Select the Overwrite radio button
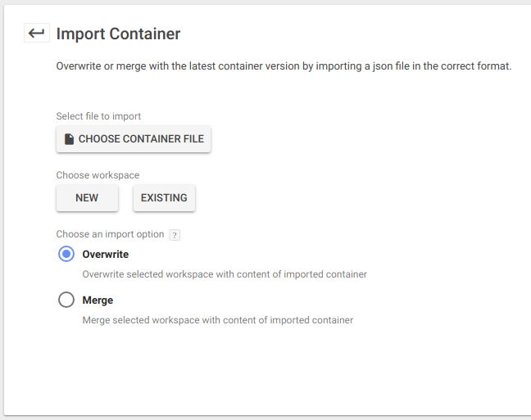 click(x=66, y=254)
